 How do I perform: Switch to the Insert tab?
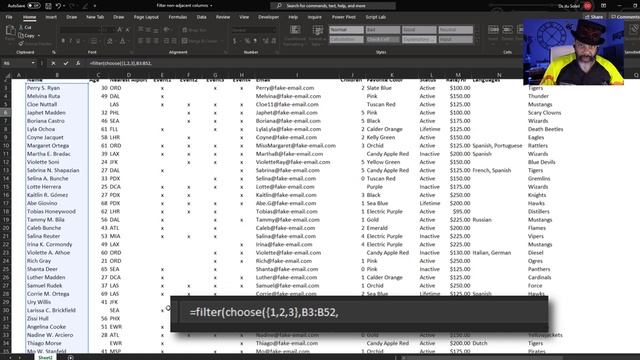click(51, 17)
